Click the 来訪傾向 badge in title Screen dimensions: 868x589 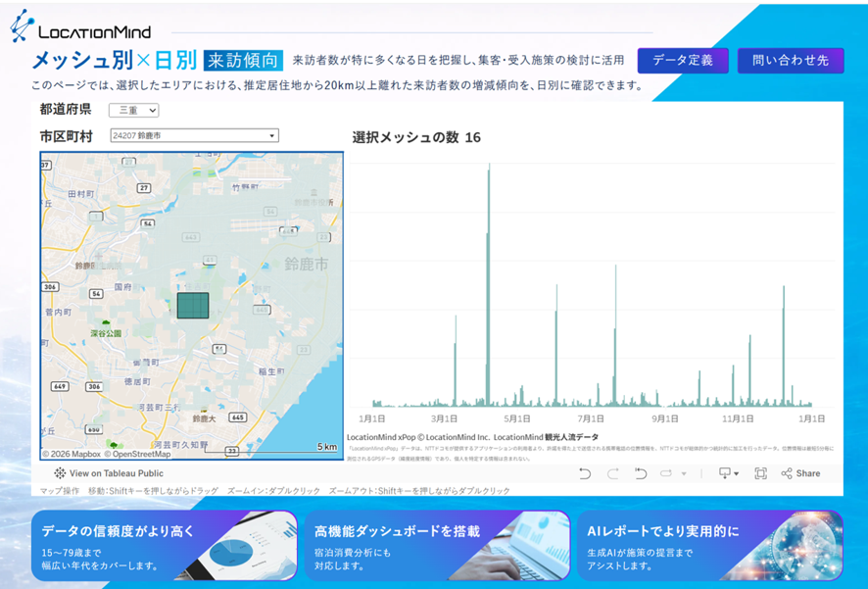click(x=243, y=61)
